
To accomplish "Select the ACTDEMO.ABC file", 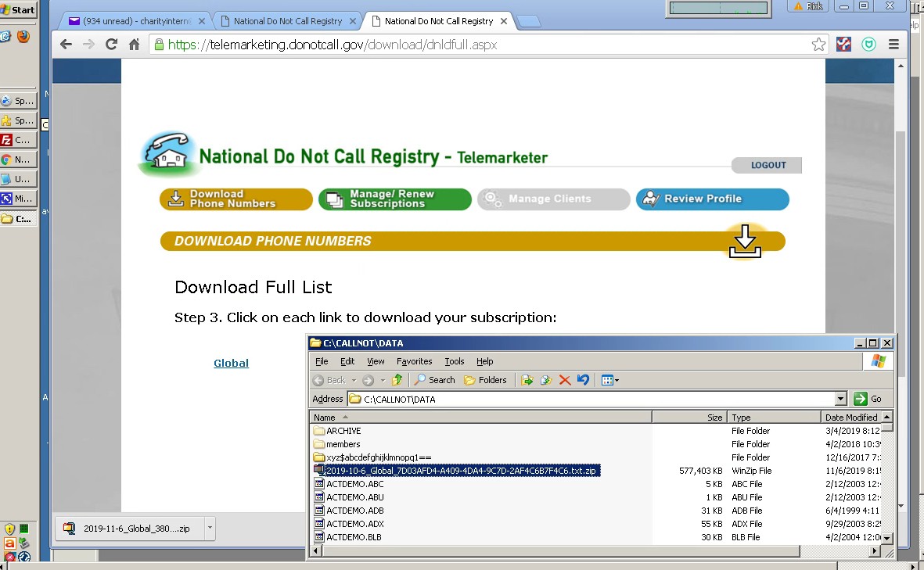I will [349, 484].
